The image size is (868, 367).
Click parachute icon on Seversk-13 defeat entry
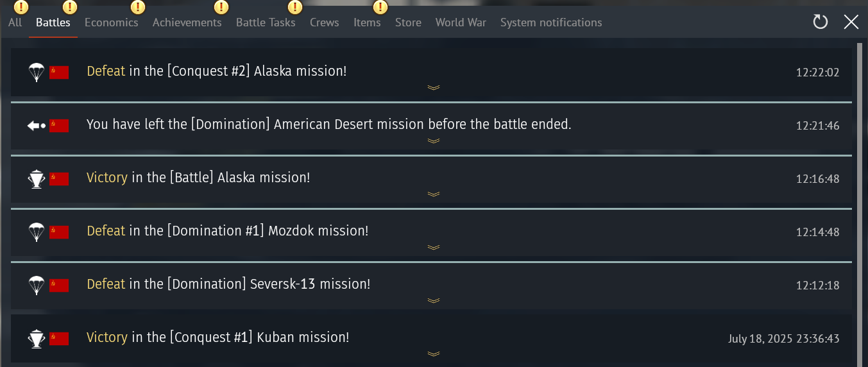[37, 285]
